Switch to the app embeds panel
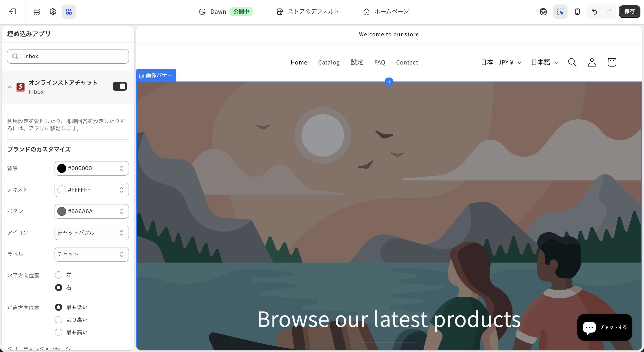Viewport: 644px width, 352px height. point(69,11)
